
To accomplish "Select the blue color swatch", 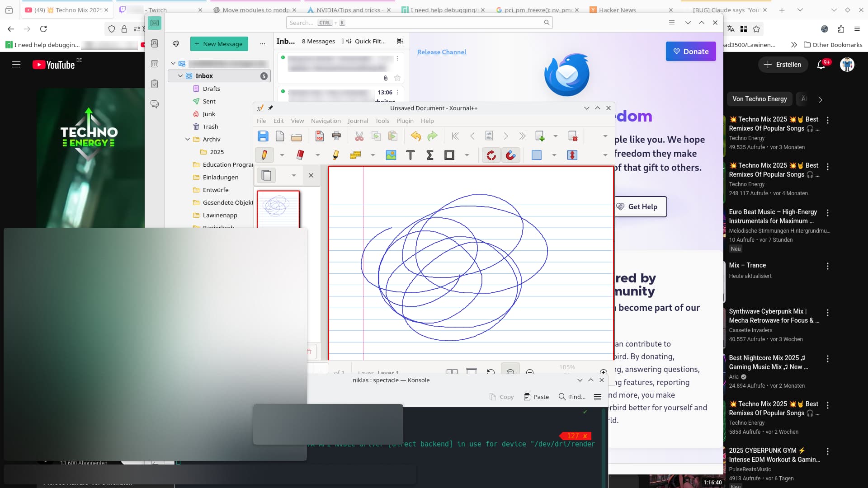I will click(536, 155).
